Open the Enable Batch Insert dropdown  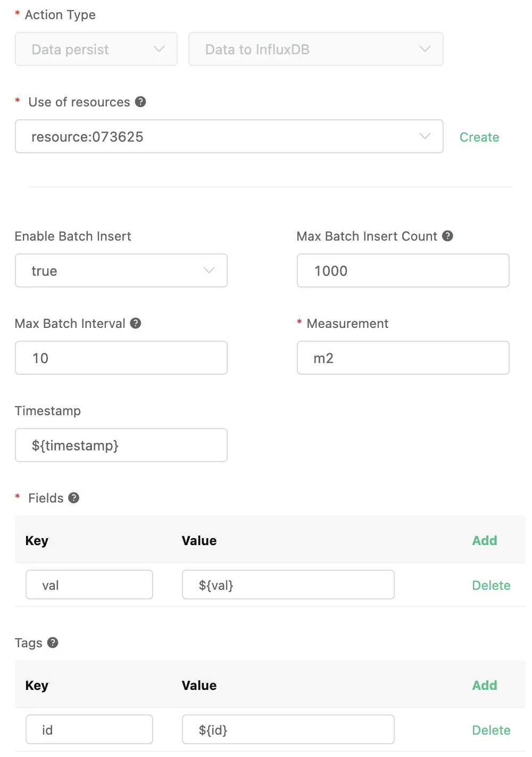coord(121,271)
